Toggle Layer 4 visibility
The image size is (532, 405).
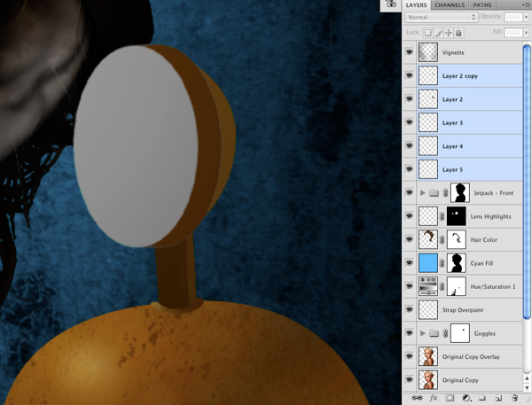coord(410,146)
